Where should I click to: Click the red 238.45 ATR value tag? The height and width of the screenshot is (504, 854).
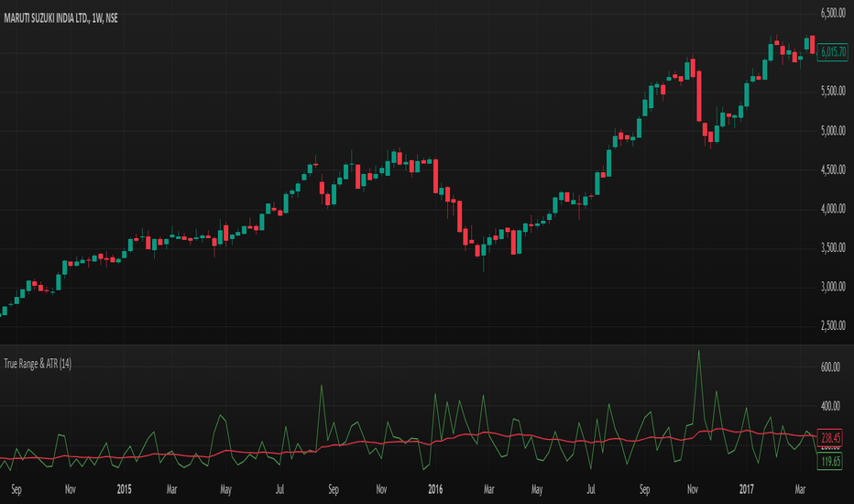pos(830,437)
